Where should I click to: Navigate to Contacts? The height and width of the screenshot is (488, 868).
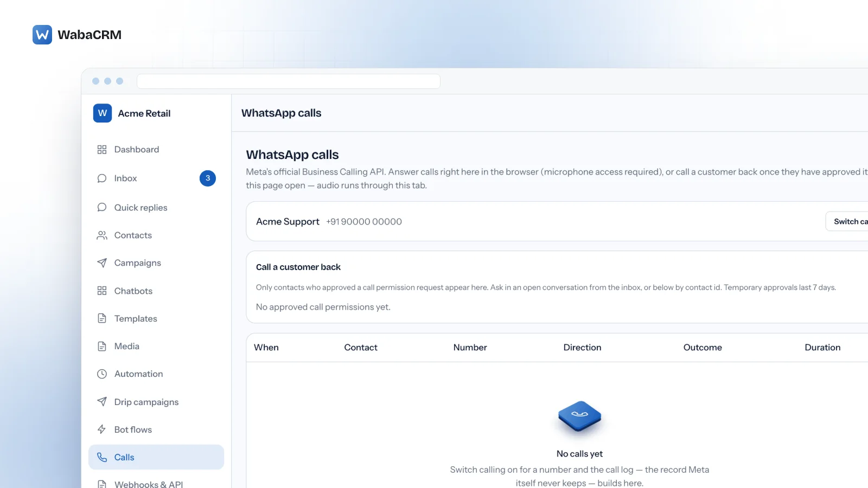point(156,235)
